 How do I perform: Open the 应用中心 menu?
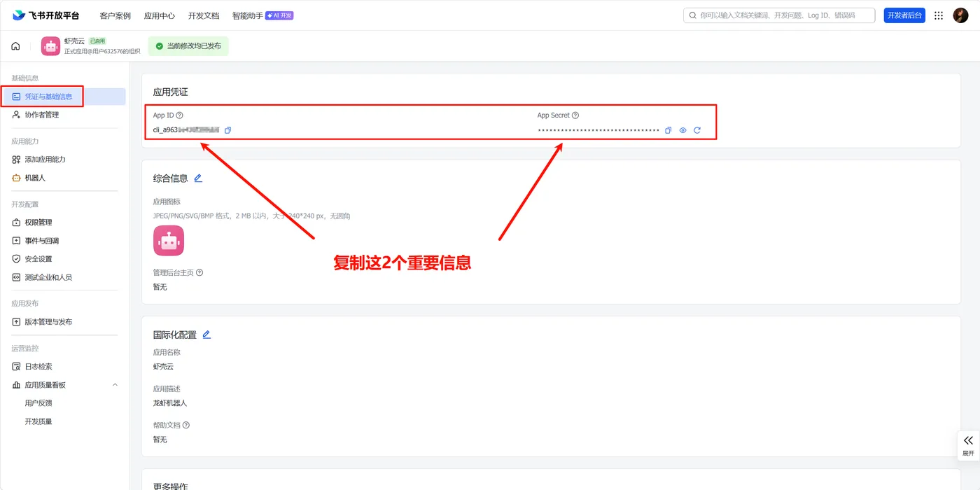[160, 15]
